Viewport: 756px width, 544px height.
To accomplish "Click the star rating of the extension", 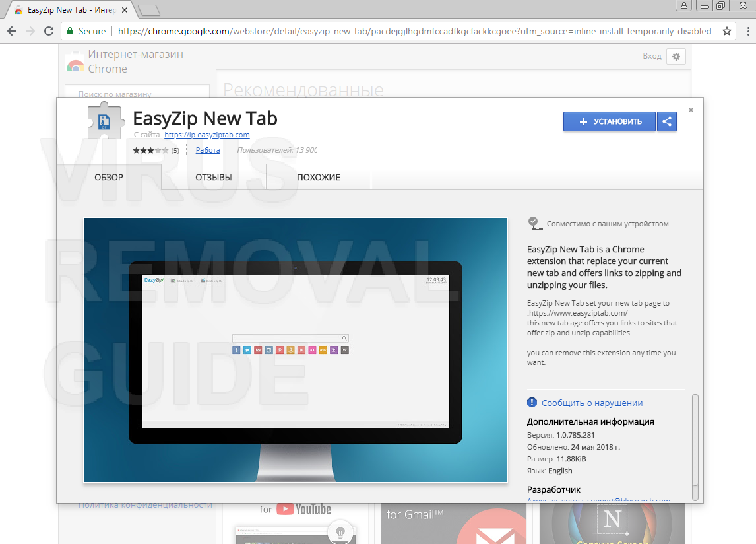I will pyautogui.click(x=150, y=151).
